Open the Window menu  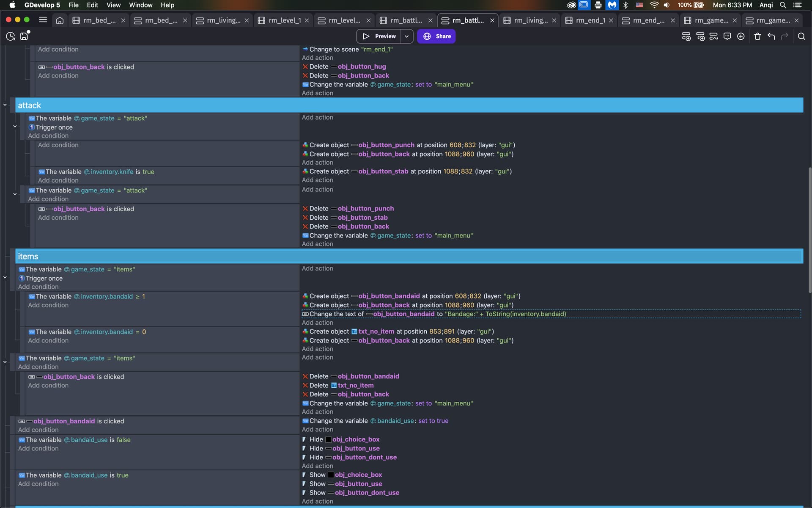(140, 5)
